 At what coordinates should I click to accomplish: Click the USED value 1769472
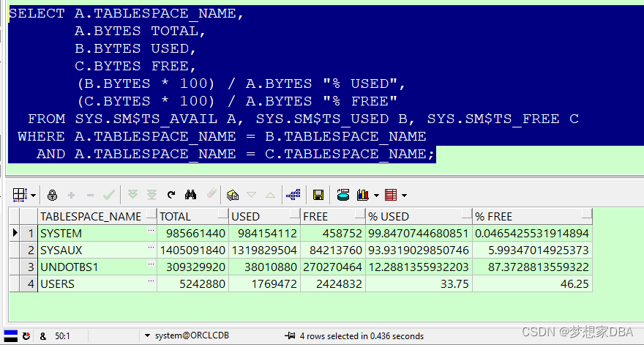point(264,283)
